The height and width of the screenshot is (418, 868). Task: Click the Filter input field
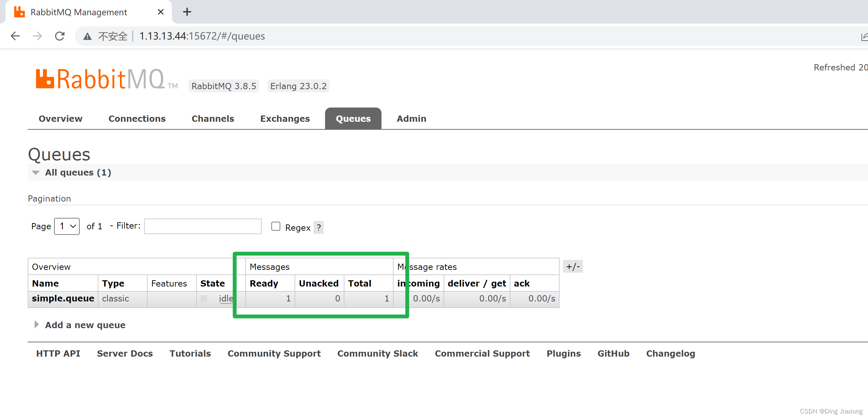coord(203,226)
